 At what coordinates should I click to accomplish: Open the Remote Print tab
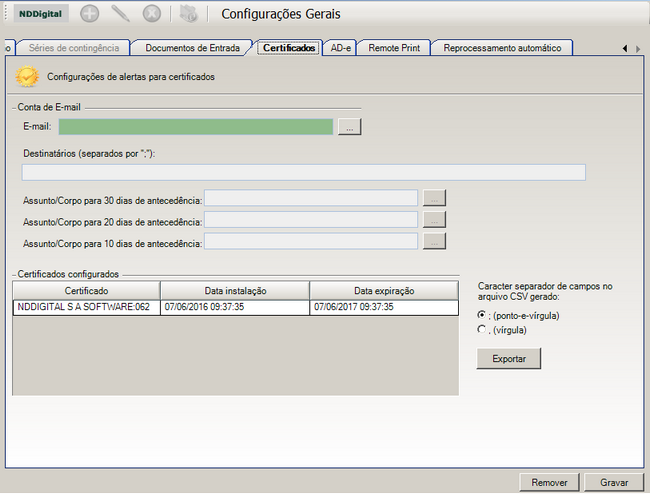point(395,47)
